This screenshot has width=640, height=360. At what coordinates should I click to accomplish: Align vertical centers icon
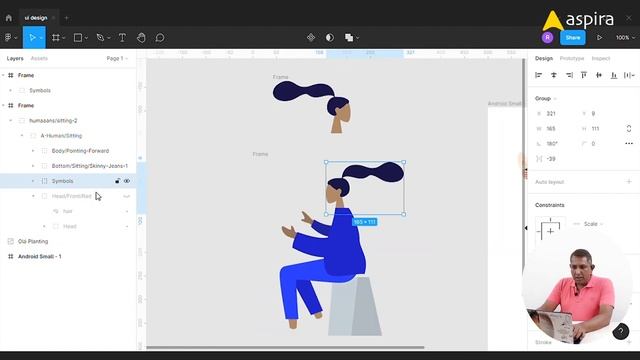point(599,75)
